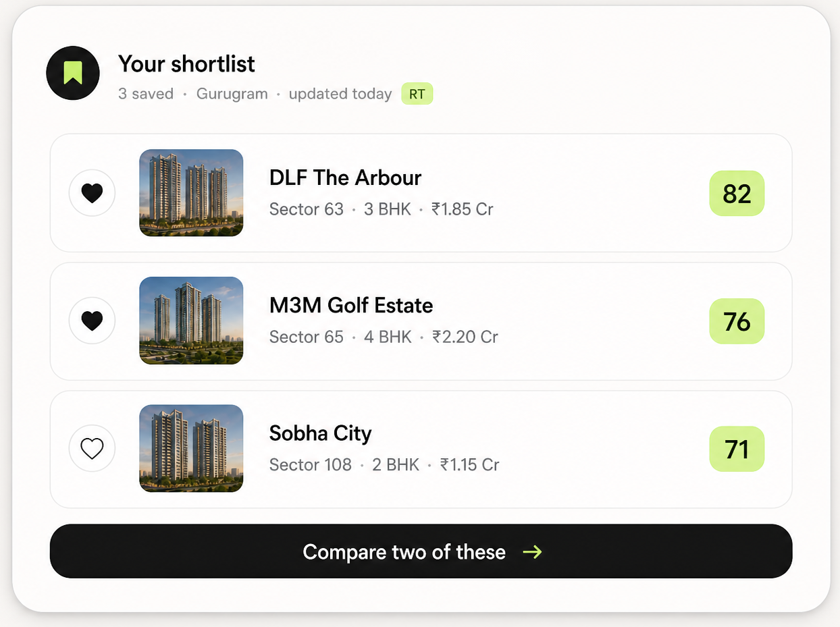
Task: Open the Sobha City title
Action: (320, 433)
